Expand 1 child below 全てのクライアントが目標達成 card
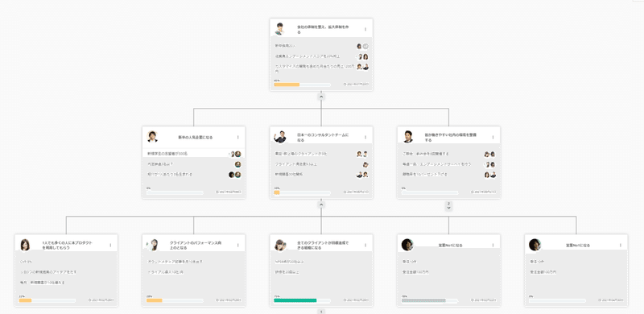This screenshot has width=644, height=314. [321, 312]
